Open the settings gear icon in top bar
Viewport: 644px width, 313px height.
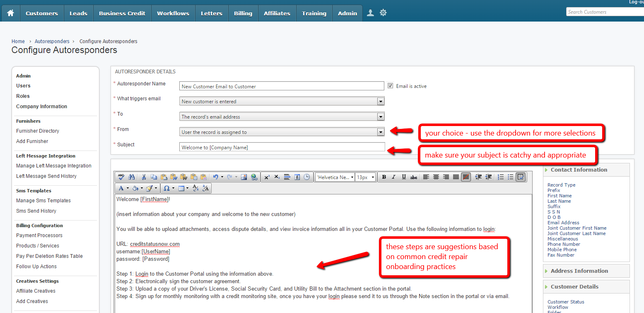(383, 13)
